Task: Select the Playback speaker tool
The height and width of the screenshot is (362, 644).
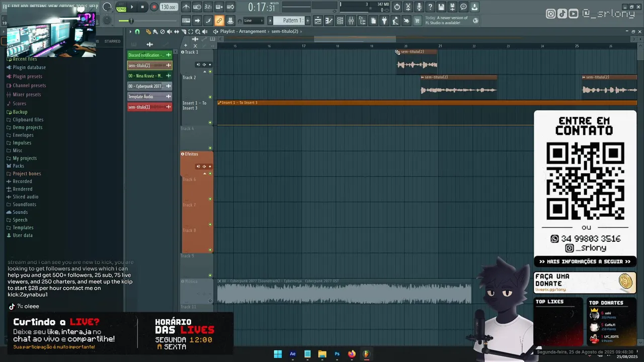Action: (205, 32)
